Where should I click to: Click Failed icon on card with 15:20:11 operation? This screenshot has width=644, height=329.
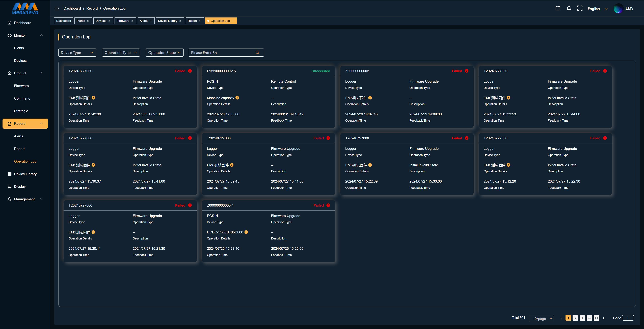(x=190, y=205)
